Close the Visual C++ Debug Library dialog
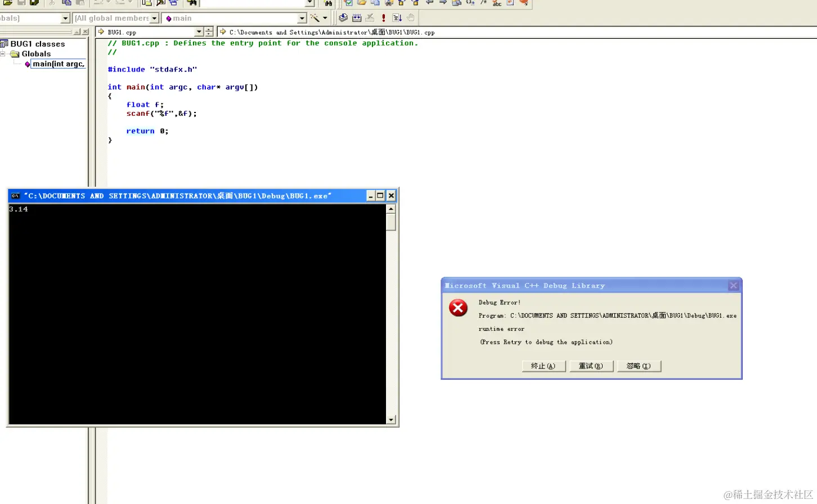Screen dimensions: 817x504 (x=734, y=286)
